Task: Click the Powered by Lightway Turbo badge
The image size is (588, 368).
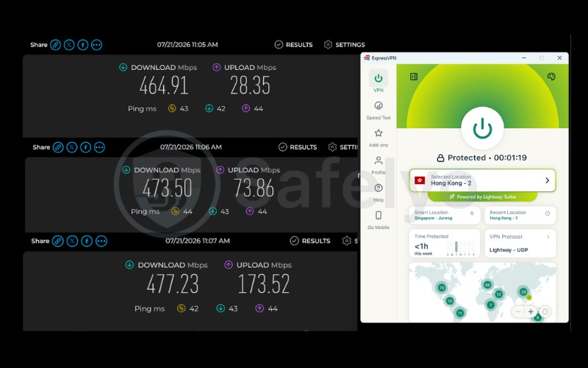Action: [x=483, y=197]
